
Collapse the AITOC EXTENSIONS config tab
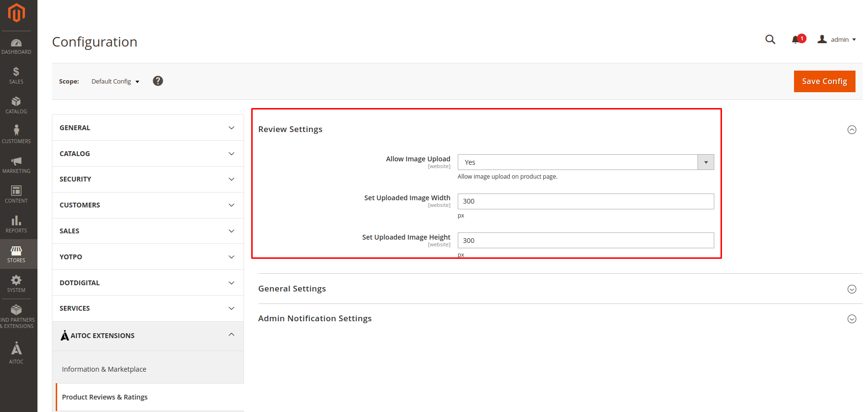148,336
